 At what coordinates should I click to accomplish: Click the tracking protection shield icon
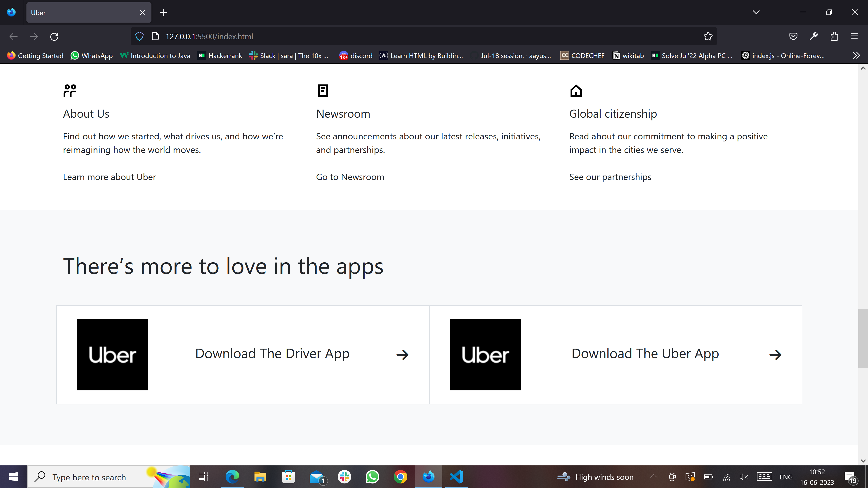pyautogui.click(x=139, y=36)
